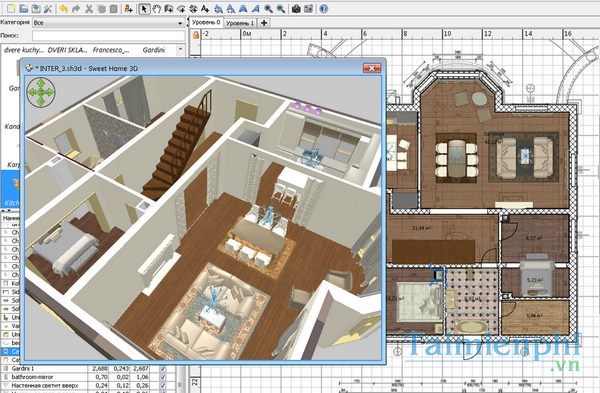Select the arrow selection tool in toolbar
The image size is (600, 393).
point(144,8)
